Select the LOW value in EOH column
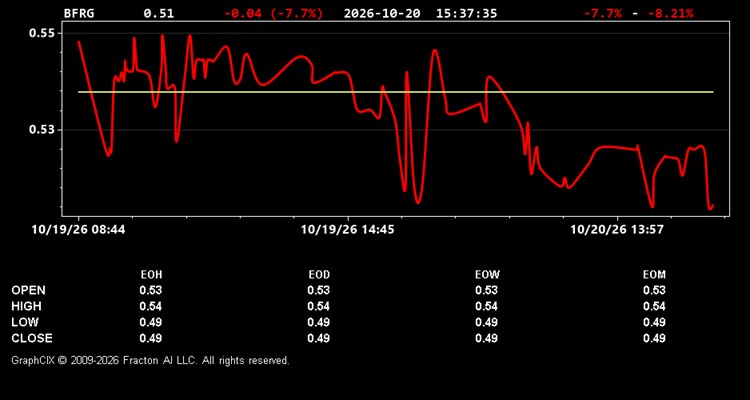Screen dimensions: 750x400 151,322
